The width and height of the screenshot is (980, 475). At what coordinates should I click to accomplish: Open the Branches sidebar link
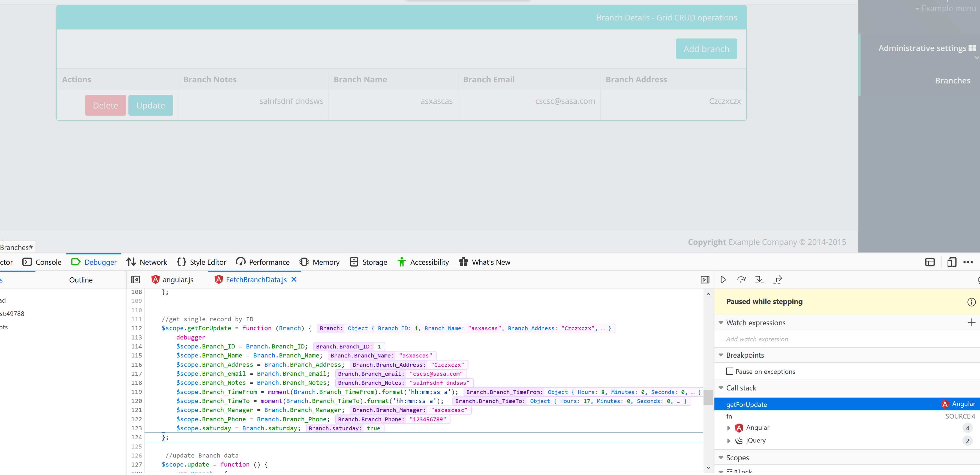click(x=952, y=81)
